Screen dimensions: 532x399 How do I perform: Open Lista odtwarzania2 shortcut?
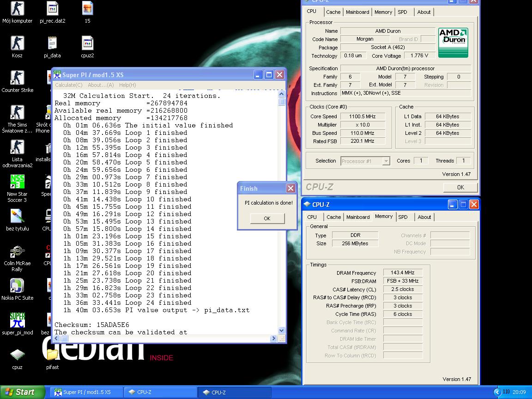pyautogui.click(x=17, y=153)
